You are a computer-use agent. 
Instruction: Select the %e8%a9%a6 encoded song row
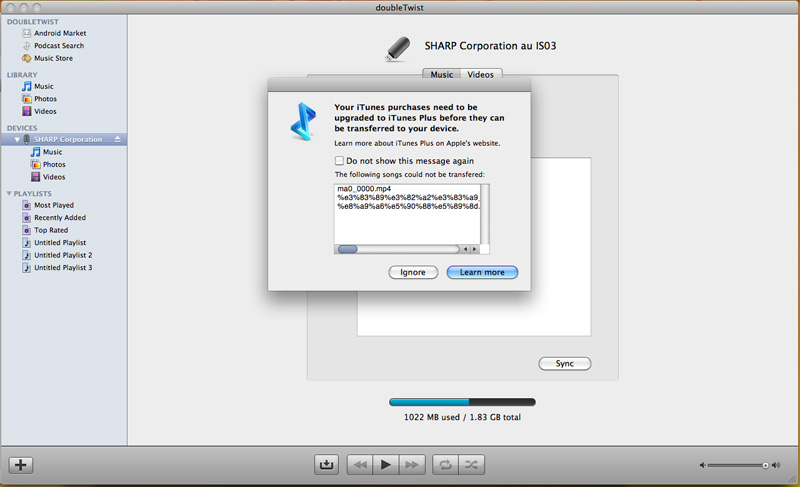coord(408,206)
